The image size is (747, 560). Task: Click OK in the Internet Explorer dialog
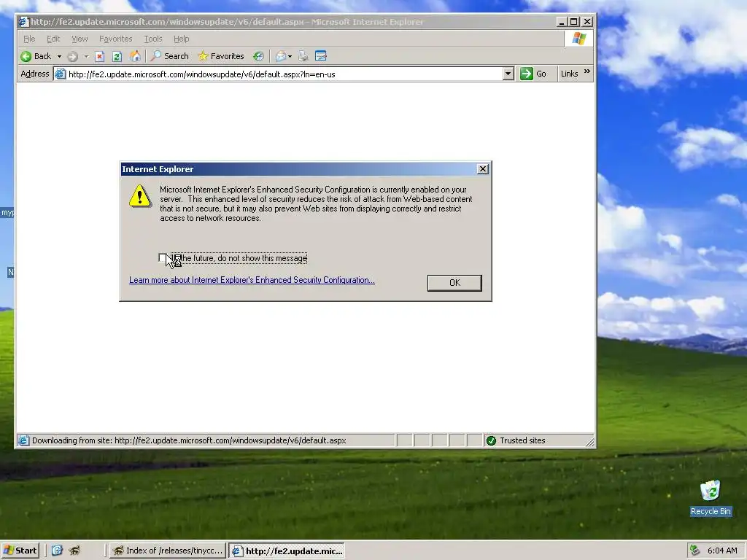(x=454, y=283)
